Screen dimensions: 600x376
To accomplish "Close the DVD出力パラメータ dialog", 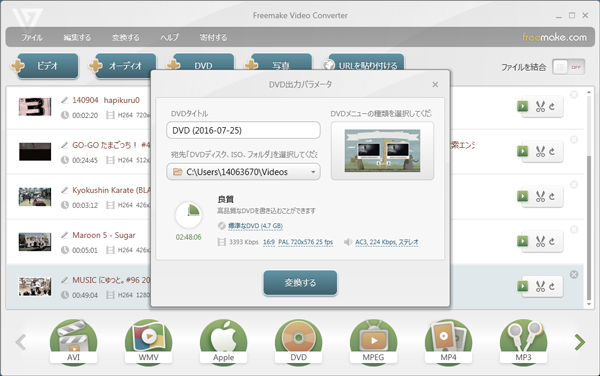I will coord(435,85).
